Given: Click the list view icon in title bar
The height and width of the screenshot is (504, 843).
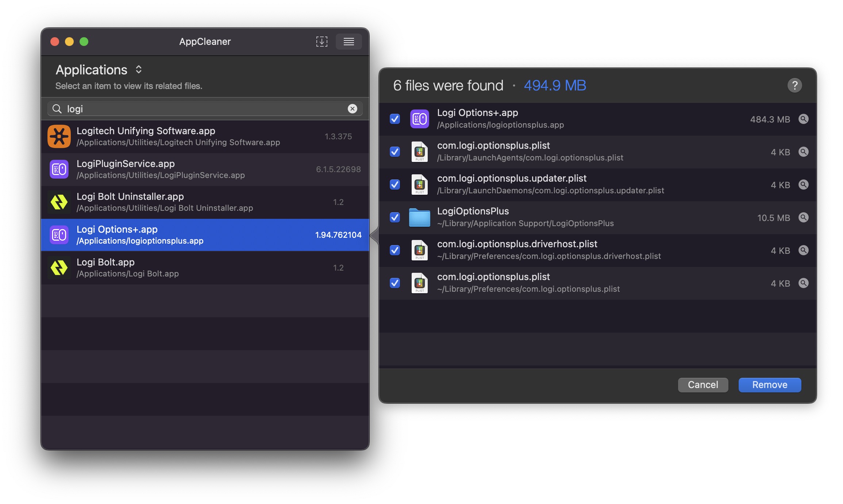Looking at the screenshot, I should 349,42.
